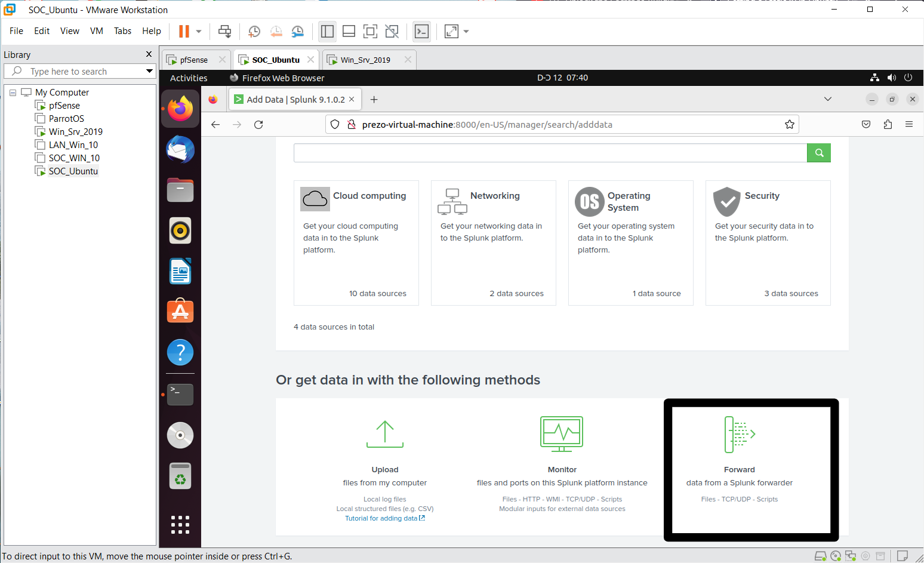Open Firefox from the Ubuntu dock
The height and width of the screenshot is (563, 924).
[x=180, y=109]
